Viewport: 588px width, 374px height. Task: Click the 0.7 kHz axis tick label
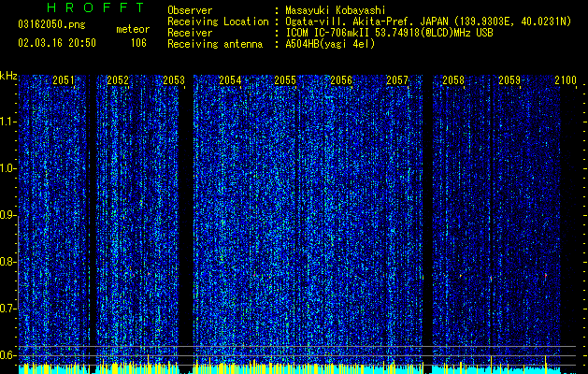[x=8, y=309]
